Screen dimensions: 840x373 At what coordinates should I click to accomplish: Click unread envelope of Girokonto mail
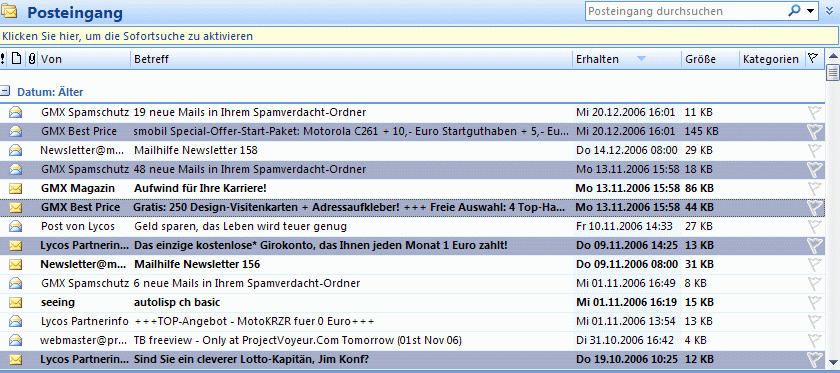tap(16, 245)
